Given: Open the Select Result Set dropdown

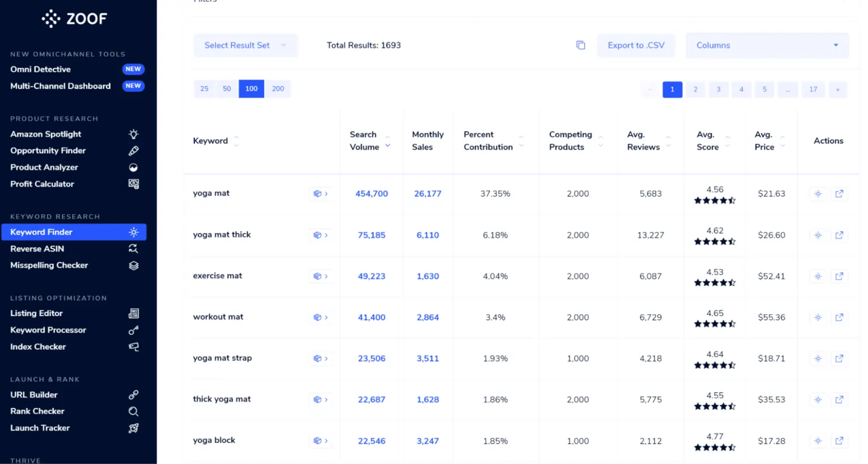Looking at the screenshot, I should [245, 45].
